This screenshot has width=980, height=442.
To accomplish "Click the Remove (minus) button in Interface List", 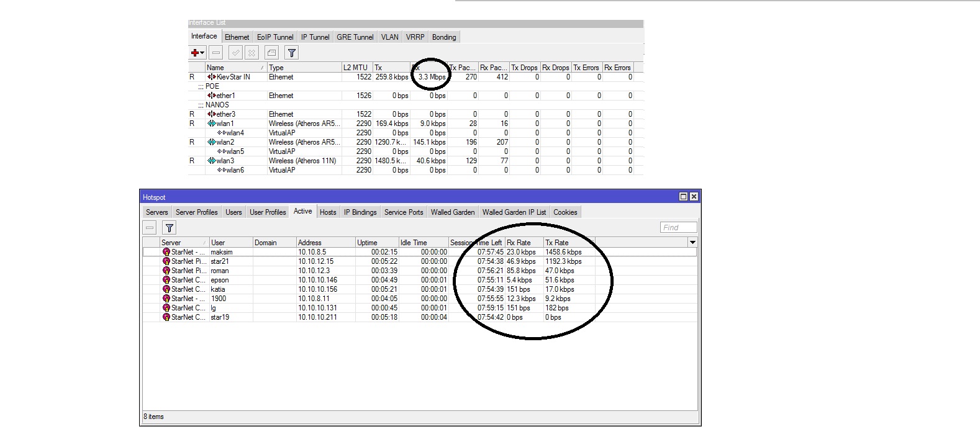I will [216, 53].
